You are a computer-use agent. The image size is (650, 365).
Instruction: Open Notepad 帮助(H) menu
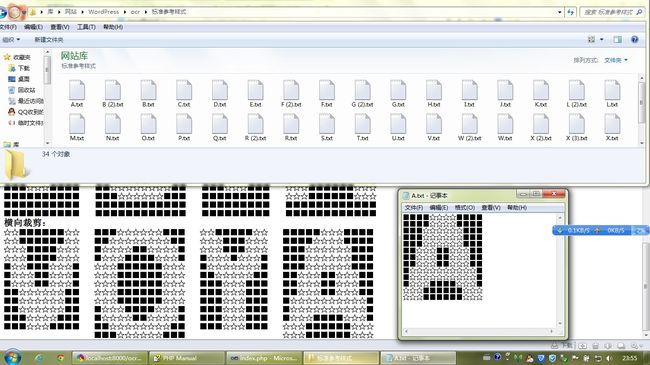517,207
